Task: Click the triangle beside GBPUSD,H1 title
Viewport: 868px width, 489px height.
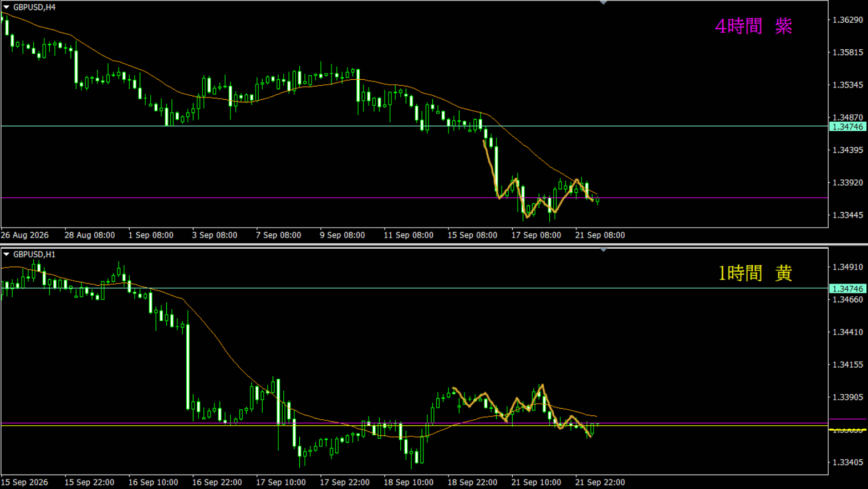Action: (7, 254)
